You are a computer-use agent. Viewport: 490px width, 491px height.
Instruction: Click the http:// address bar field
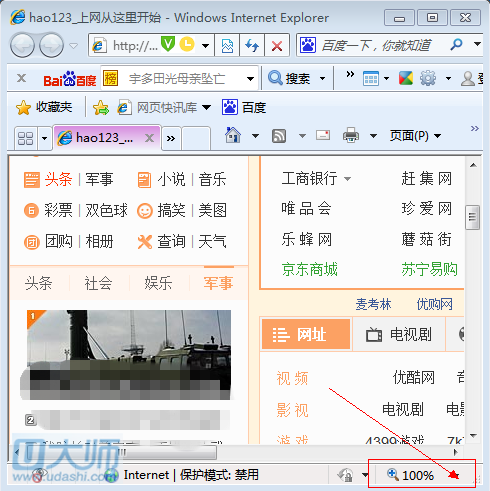pyautogui.click(x=135, y=45)
